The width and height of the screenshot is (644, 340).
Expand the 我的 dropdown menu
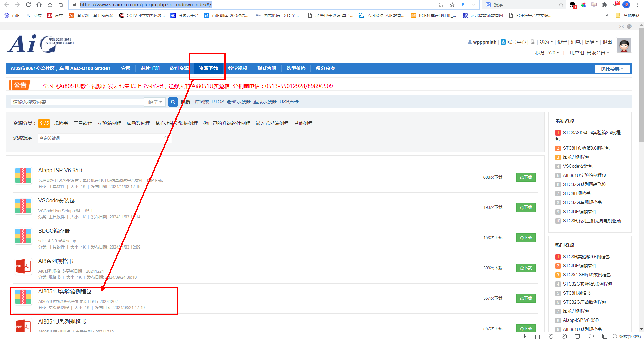(x=546, y=42)
